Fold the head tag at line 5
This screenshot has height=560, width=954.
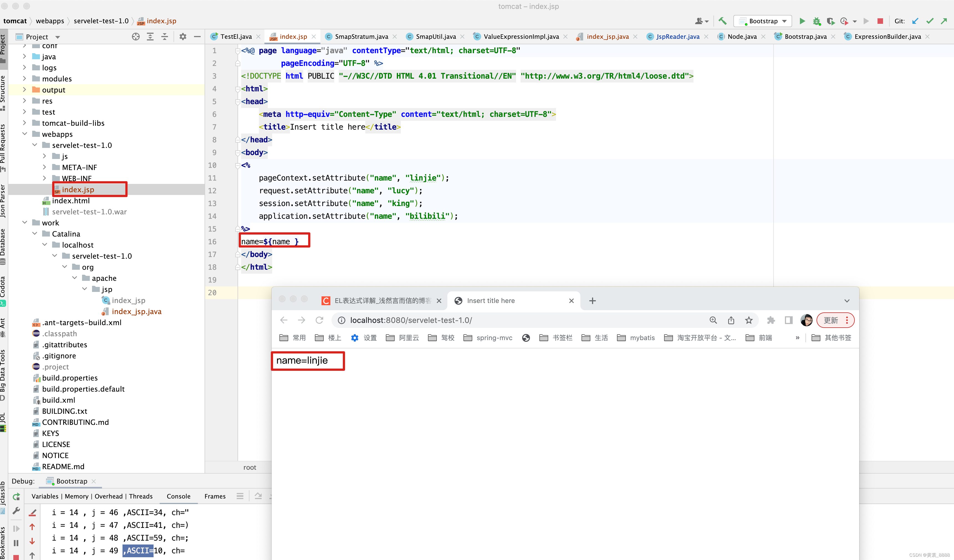coord(238,101)
